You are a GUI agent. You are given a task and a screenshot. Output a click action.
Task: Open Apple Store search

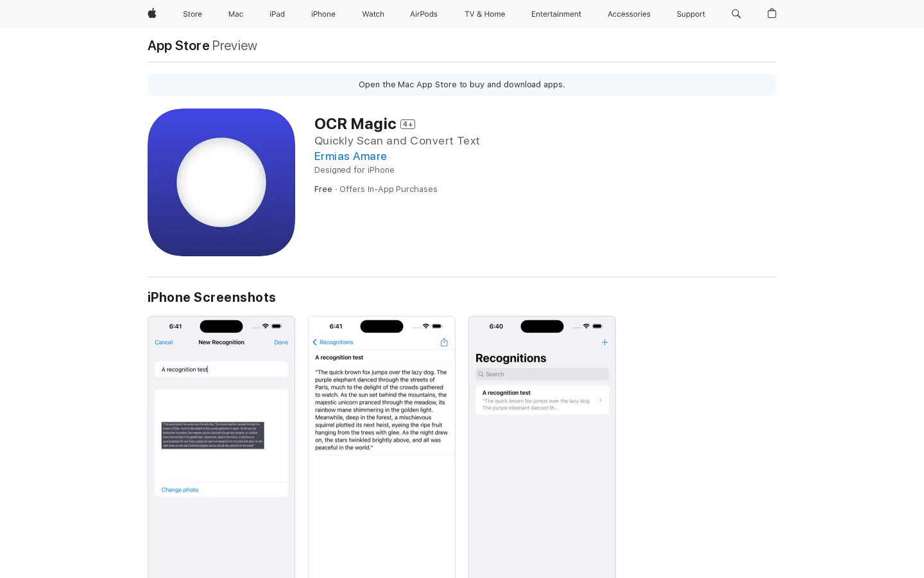[x=736, y=13]
